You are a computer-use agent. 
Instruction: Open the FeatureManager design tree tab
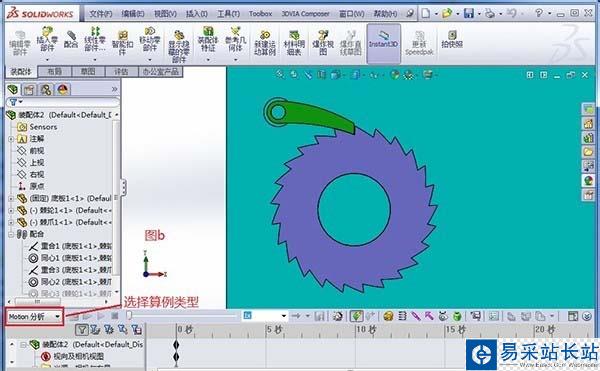(x=13, y=89)
